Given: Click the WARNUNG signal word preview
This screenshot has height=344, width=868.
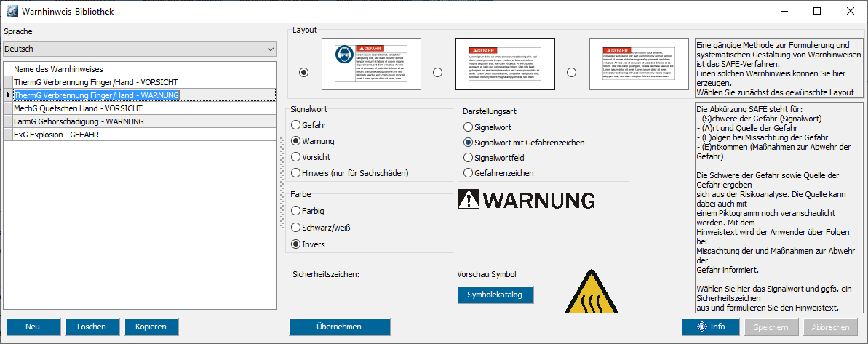Looking at the screenshot, I should pos(526,200).
